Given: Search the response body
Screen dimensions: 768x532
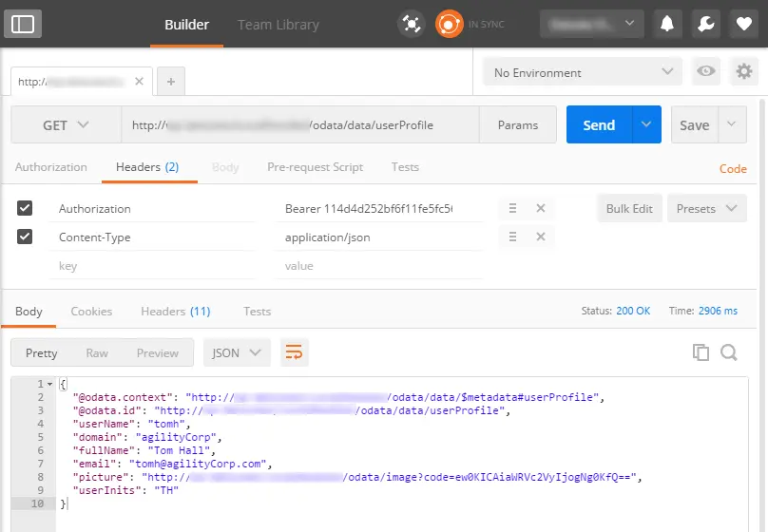Looking at the screenshot, I should (729, 352).
